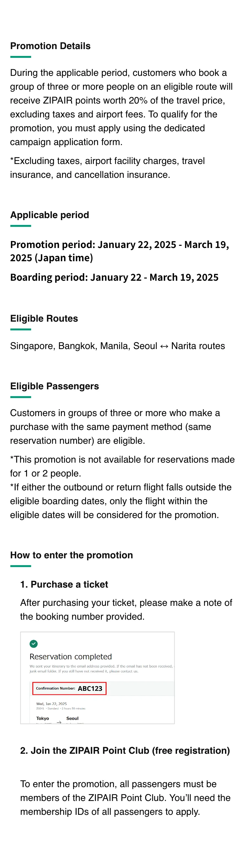247x868 pixels.
Task: Click step 1 Purchase a ticket title
Action: 64,585
